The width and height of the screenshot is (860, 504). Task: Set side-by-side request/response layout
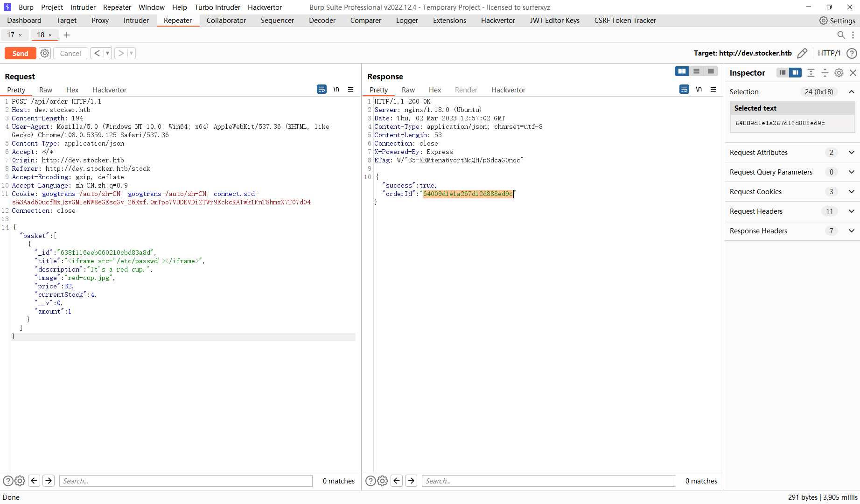pyautogui.click(x=682, y=71)
